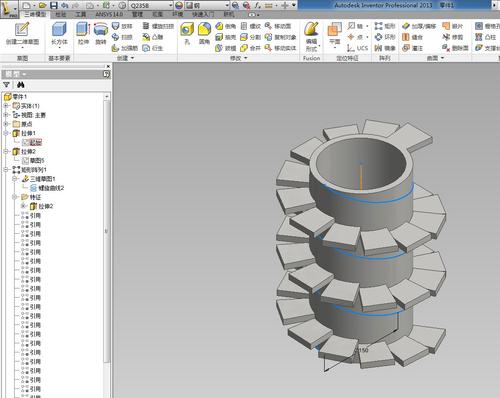Close the browser panel with the X
Screen dimensions: 500x398
click(108, 66)
